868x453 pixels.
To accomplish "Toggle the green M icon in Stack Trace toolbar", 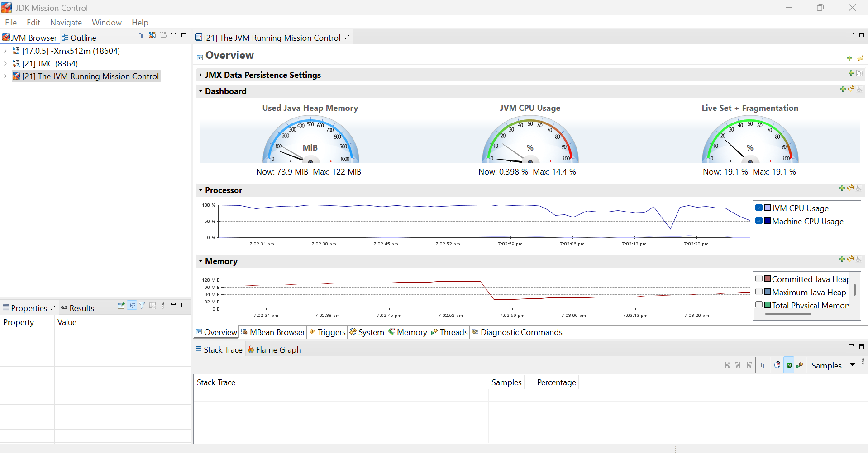I will click(x=789, y=365).
